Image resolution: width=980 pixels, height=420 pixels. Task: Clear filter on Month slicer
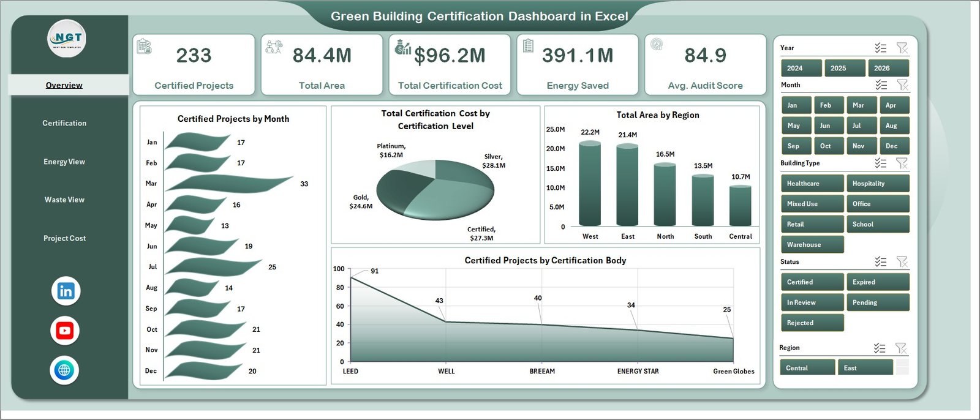(902, 84)
